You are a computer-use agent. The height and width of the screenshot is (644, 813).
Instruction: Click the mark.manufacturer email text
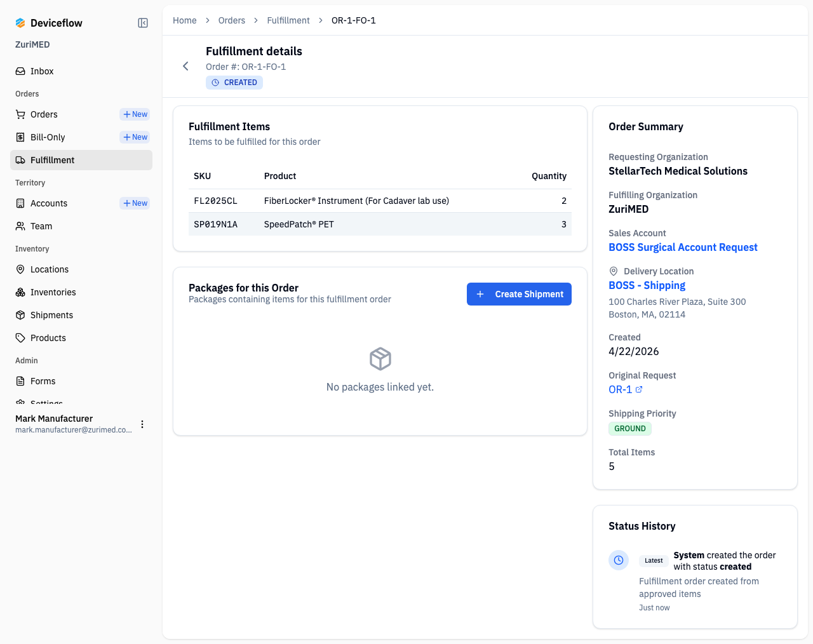[74, 430]
